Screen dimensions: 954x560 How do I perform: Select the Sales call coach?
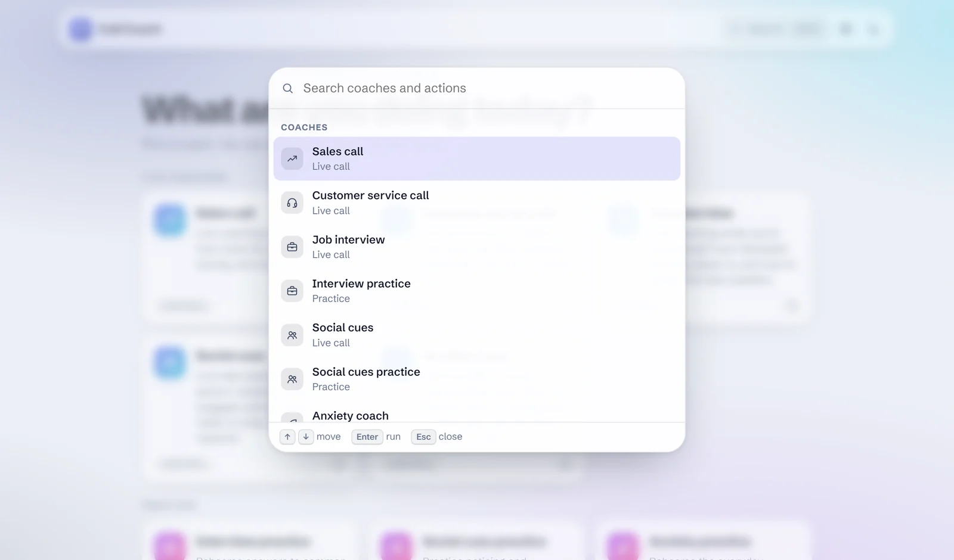pyautogui.click(x=477, y=158)
